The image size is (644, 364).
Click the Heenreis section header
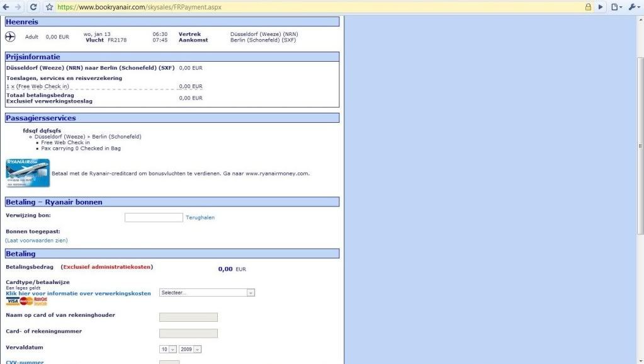click(172, 22)
